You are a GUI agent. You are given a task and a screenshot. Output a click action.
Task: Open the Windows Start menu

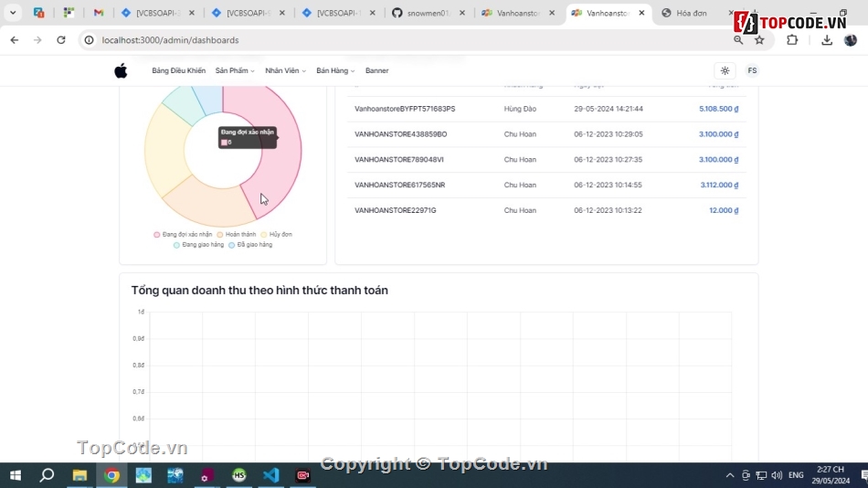16,475
